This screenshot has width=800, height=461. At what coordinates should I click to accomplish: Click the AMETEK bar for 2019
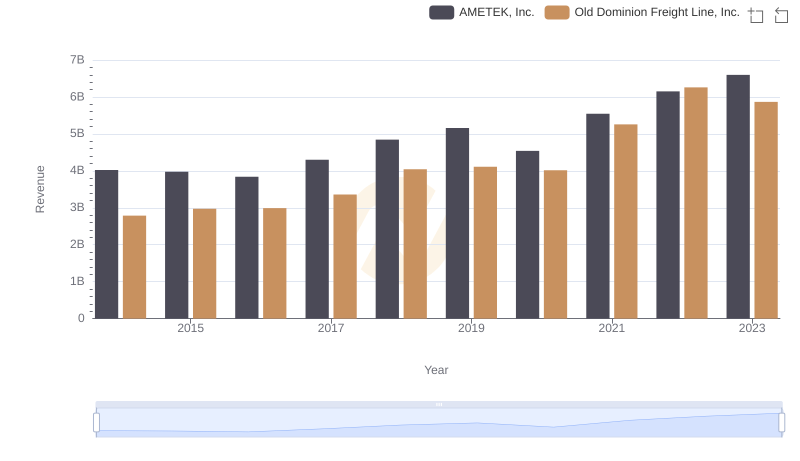[x=457, y=223]
